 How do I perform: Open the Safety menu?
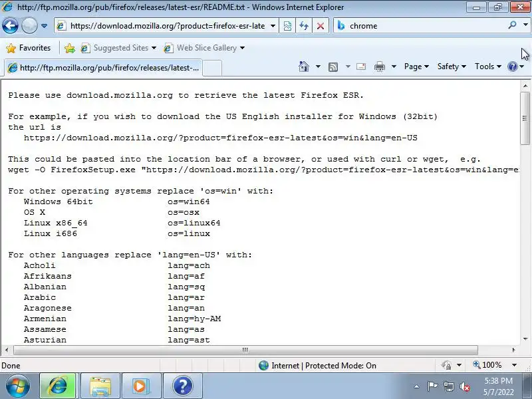point(452,66)
